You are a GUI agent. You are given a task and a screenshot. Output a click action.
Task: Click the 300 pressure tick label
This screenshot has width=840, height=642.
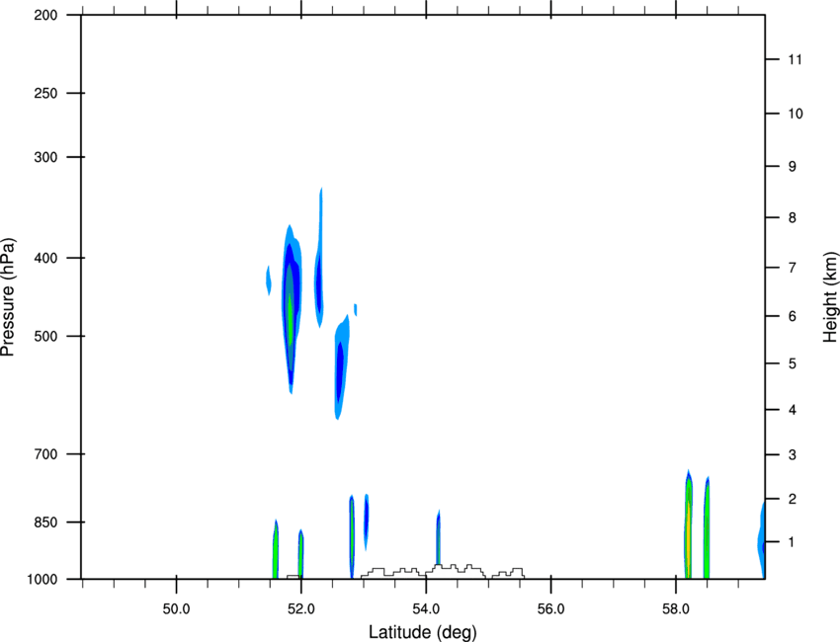tap(45, 157)
